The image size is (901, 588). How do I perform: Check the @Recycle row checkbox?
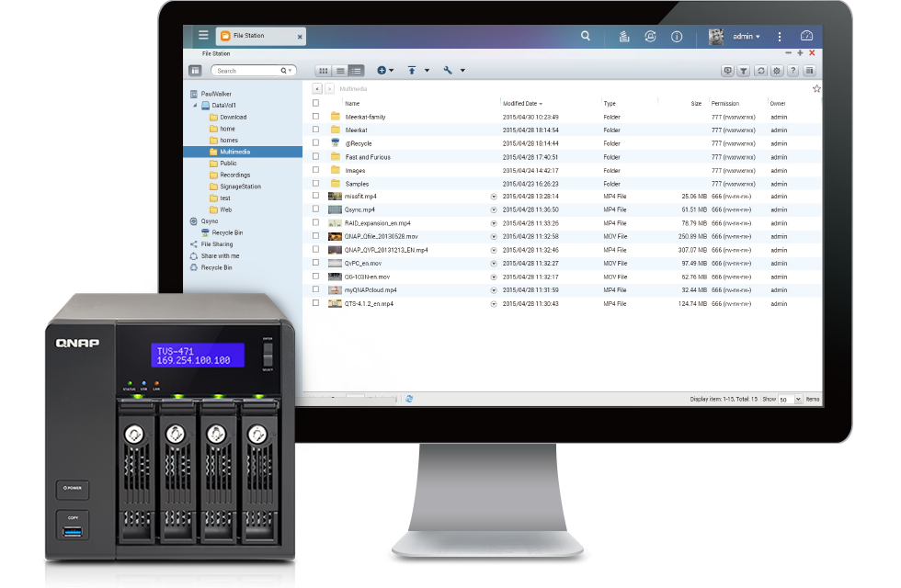(315, 143)
